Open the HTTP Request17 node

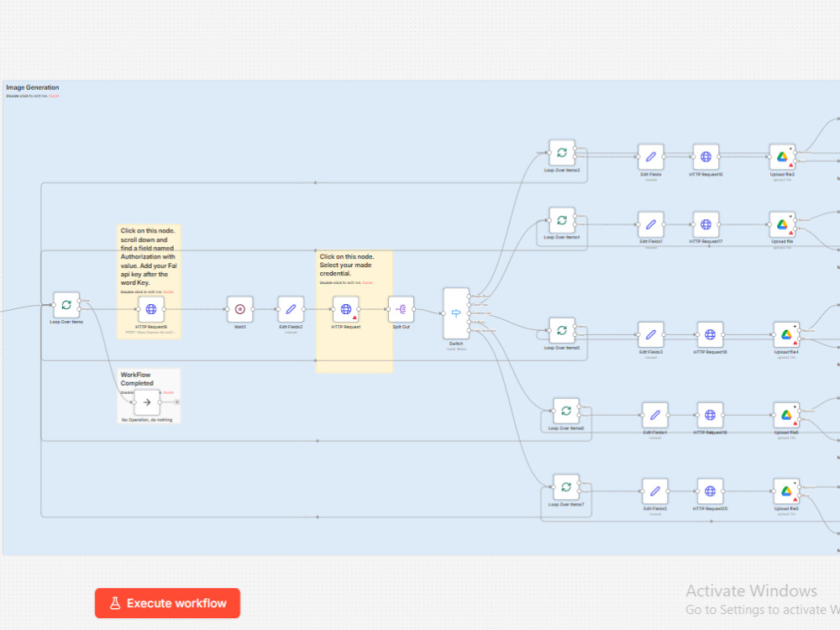706,224
